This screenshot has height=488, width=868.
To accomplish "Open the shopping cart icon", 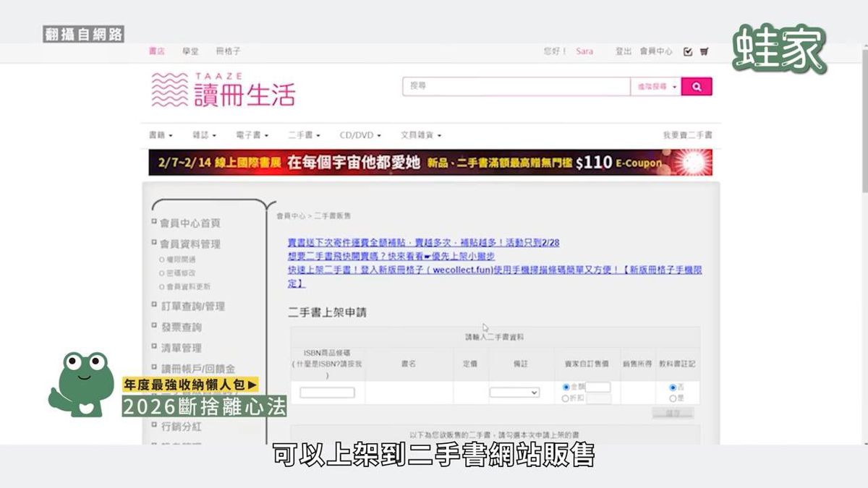I will (x=704, y=51).
